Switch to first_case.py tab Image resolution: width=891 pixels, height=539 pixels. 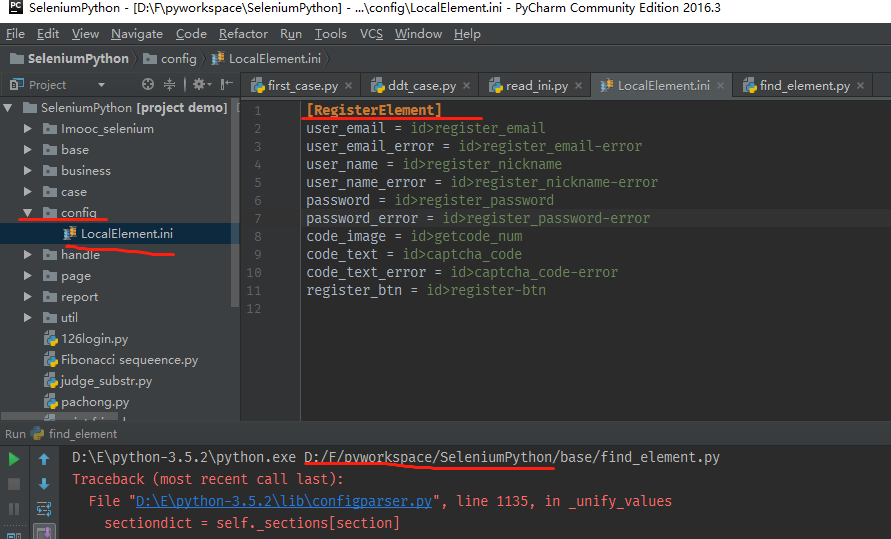[x=303, y=86]
